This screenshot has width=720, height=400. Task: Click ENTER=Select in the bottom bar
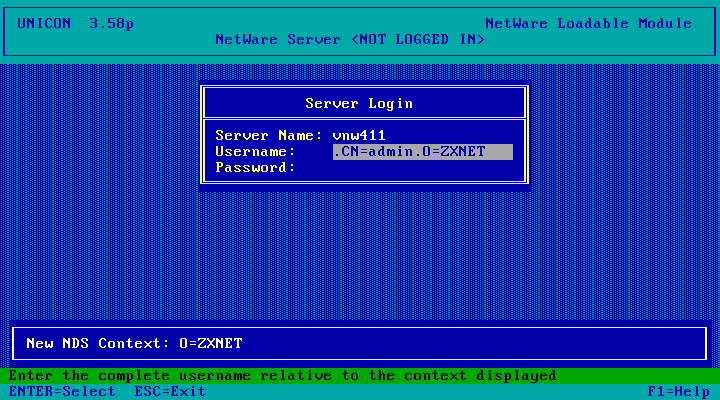click(62, 392)
